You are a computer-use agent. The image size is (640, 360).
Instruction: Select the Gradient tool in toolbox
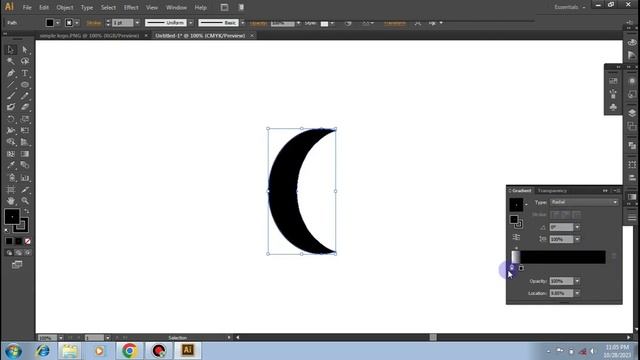point(25,154)
